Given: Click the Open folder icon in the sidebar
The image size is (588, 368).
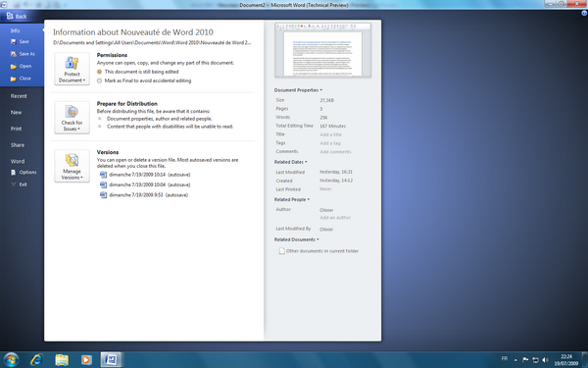Looking at the screenshot, I should 14,67.
